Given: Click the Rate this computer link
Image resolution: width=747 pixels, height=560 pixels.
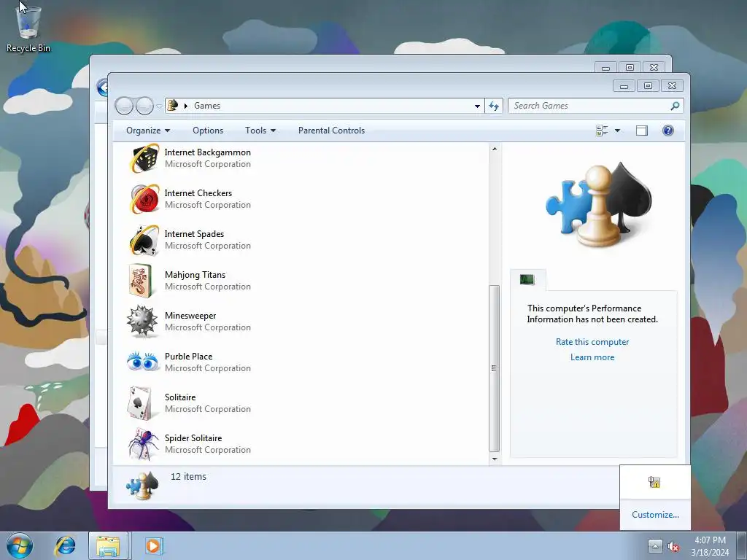Looking at the screenshot, I should click(592, 342).
